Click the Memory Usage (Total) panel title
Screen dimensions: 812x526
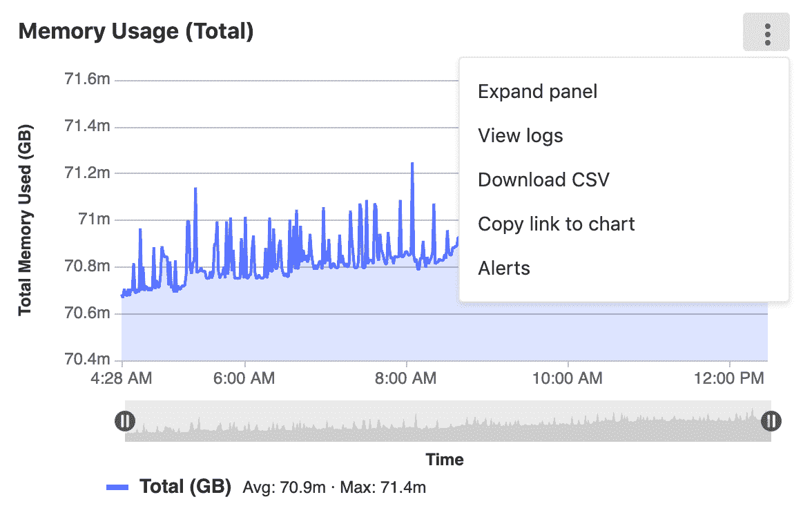(x=136, y=31)
